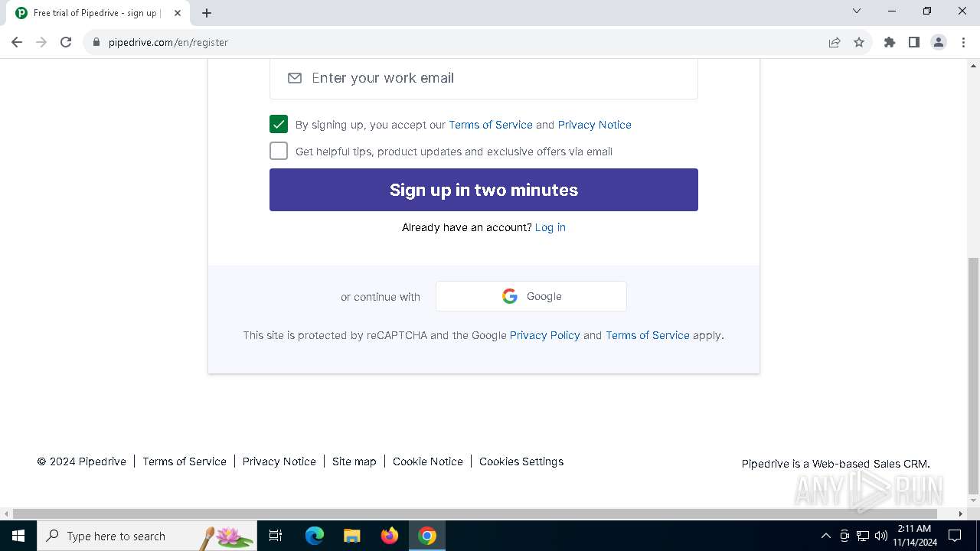Screen dimensions: 980x551
Task: Click the browser back arrow
Action: (17, 42)
